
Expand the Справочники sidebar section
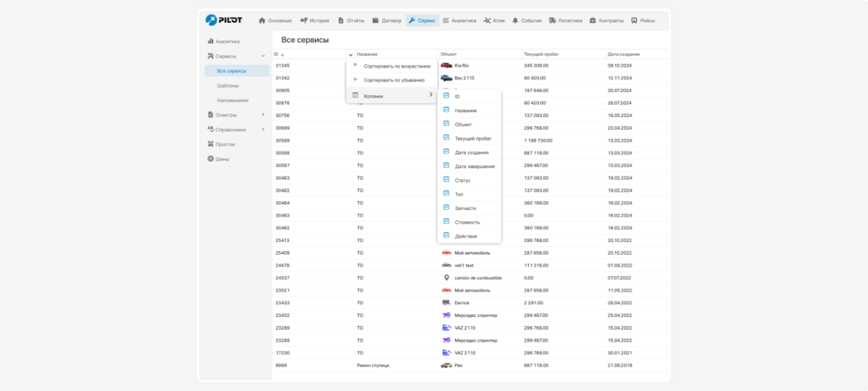[x=263, y=130]
